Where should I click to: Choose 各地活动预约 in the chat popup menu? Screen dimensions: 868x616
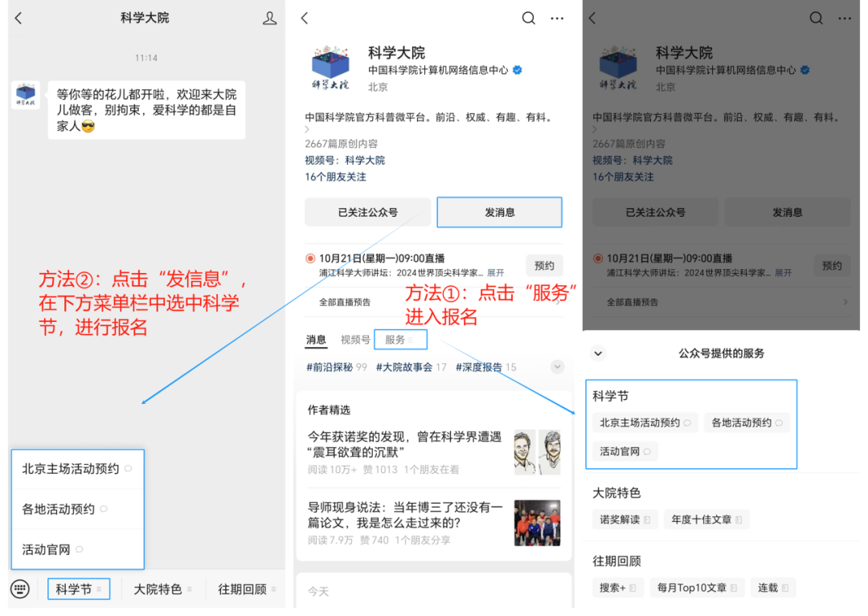coord(77,508)
